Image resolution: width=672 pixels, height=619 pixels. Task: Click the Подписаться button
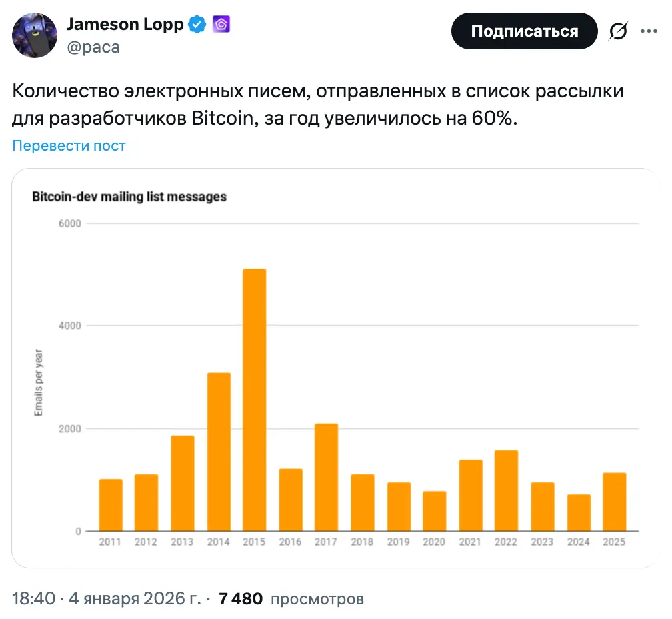pyautogui.click(x=524, y=31)
